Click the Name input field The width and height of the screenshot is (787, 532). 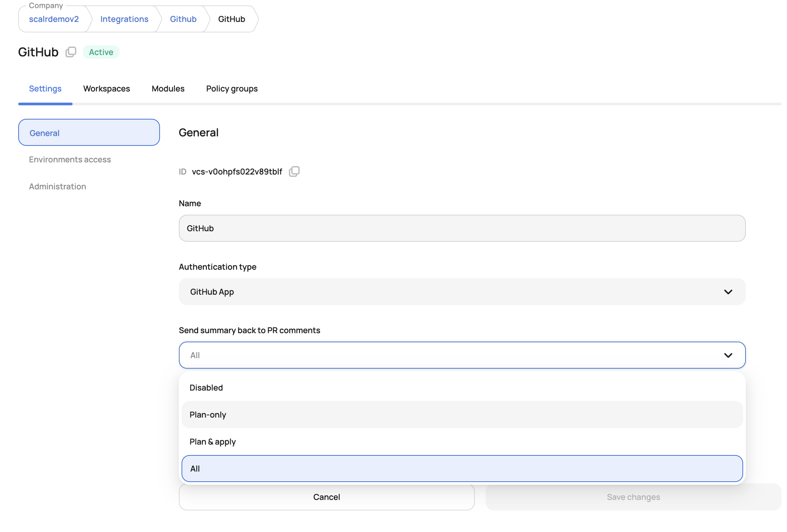coord(462,228)
